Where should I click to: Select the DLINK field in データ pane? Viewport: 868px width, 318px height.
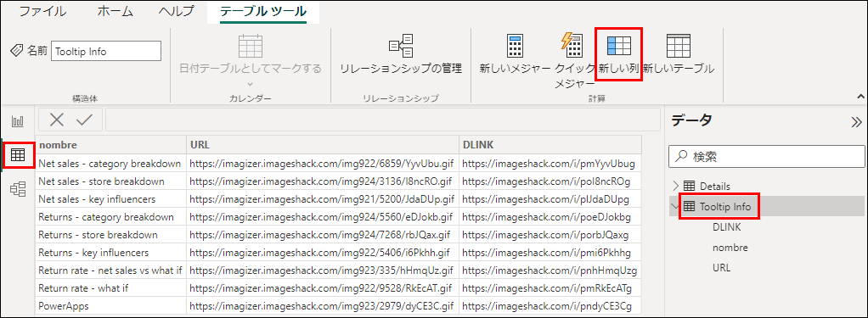click(x=726, y=227)
